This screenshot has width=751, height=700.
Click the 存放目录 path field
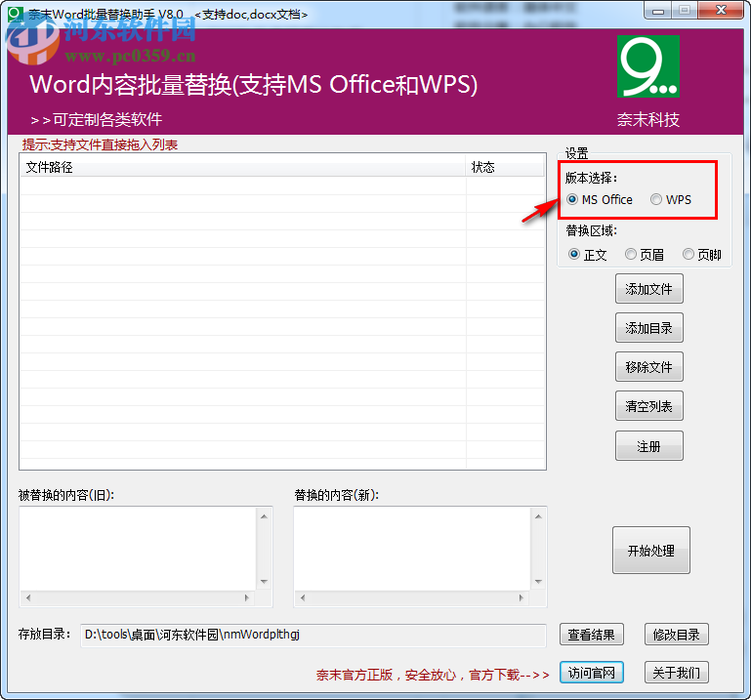click(x=313, y=635)
